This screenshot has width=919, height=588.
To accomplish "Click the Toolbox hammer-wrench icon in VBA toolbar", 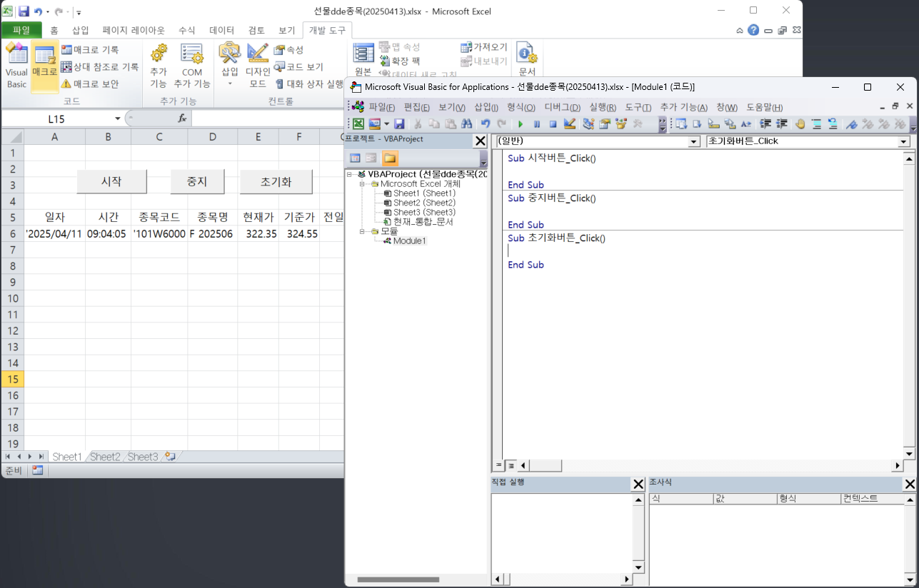I will [638, 123].
